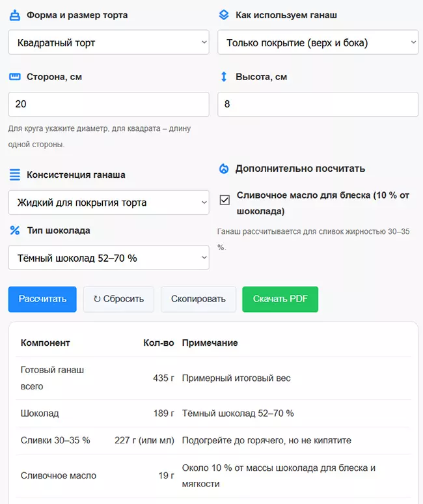Click the percent icon beside Тип шоколада
The width and height of the screenshot is (423, 504).
coord(15,230)
